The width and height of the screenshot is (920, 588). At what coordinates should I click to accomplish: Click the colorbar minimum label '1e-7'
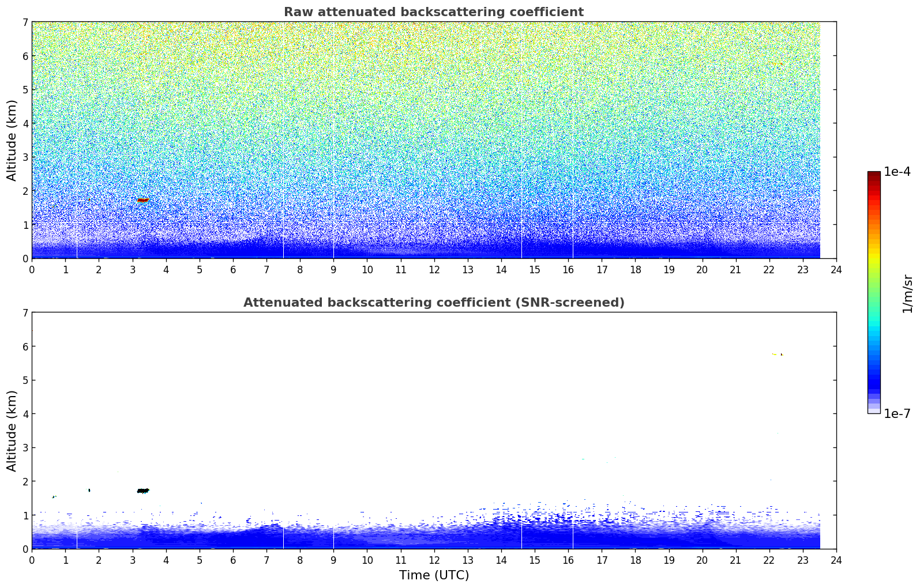tap(897, 414)
